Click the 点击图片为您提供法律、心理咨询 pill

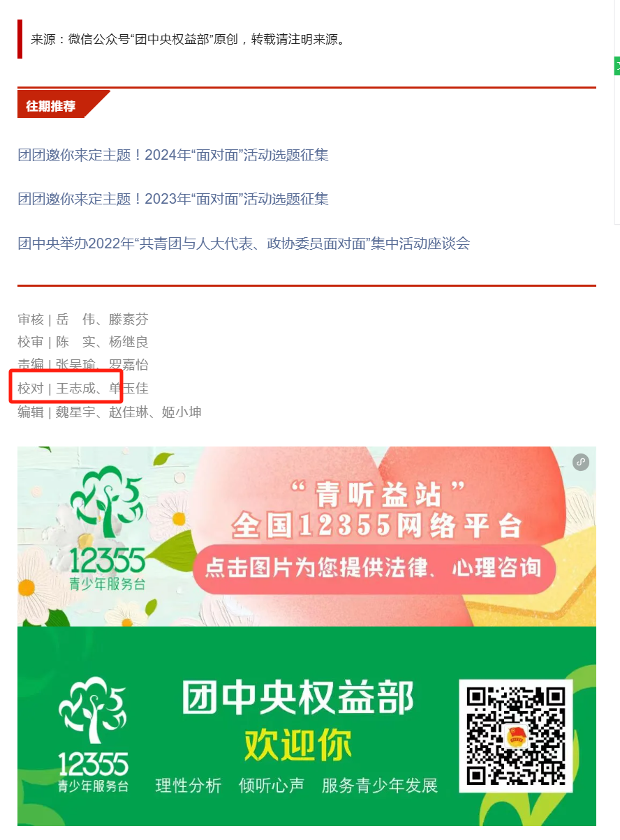point(373,567)
